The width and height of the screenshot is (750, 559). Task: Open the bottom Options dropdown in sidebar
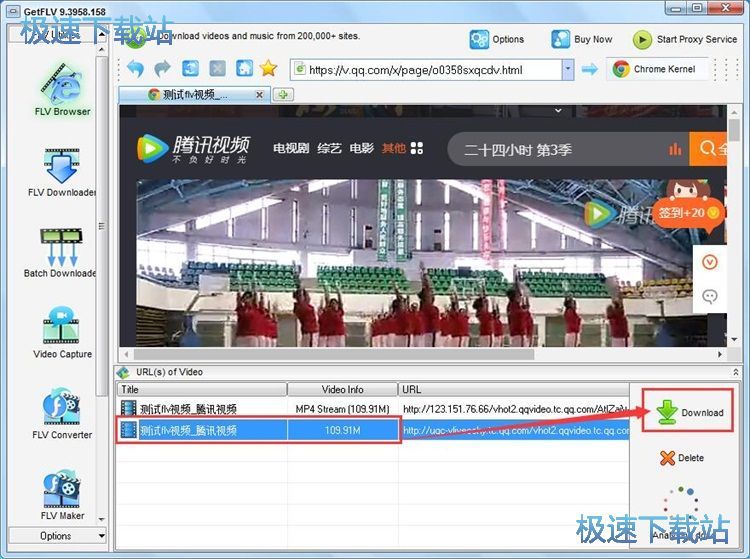click(x=57, y=536)
